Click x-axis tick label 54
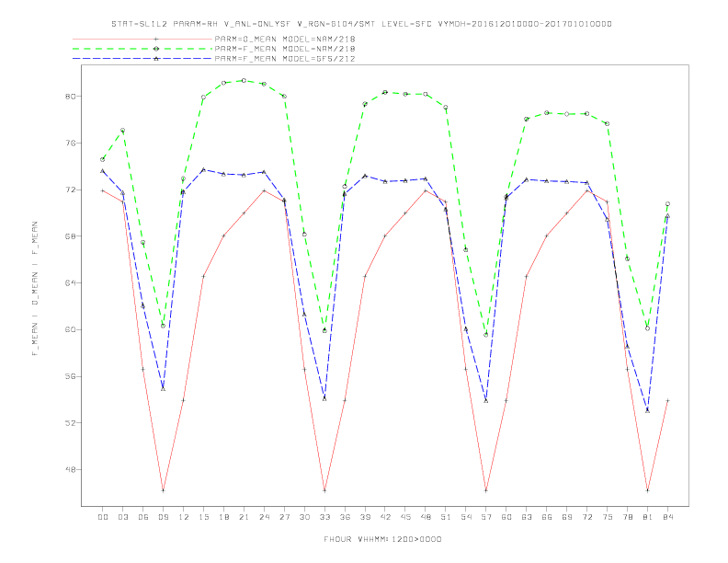The width and height of the screenshot is (728, 563). point(466,517)
